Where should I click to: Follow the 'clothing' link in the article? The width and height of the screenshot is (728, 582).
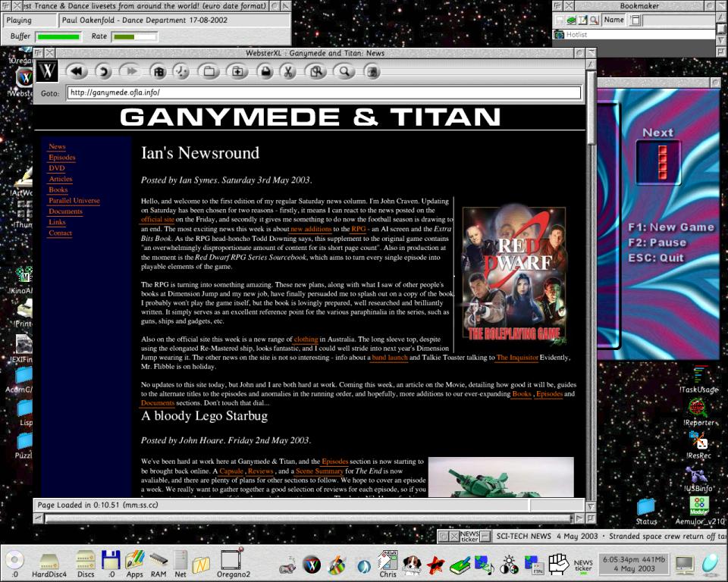(306, 339)
